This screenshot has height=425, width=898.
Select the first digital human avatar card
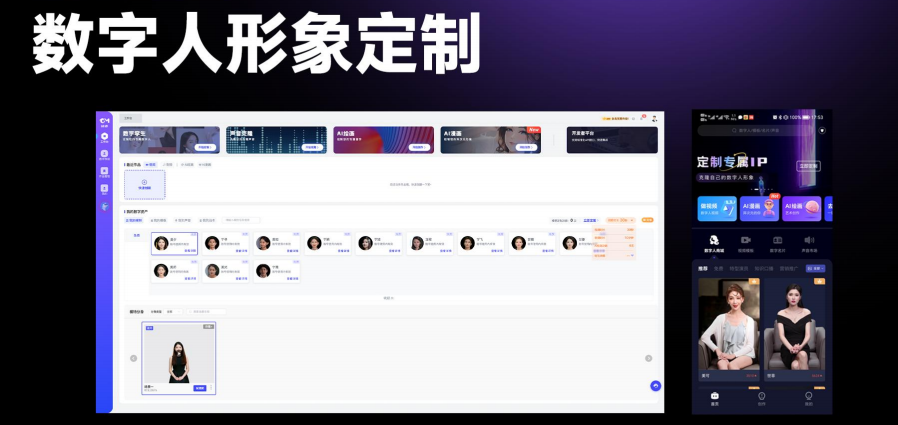[174, 244]
